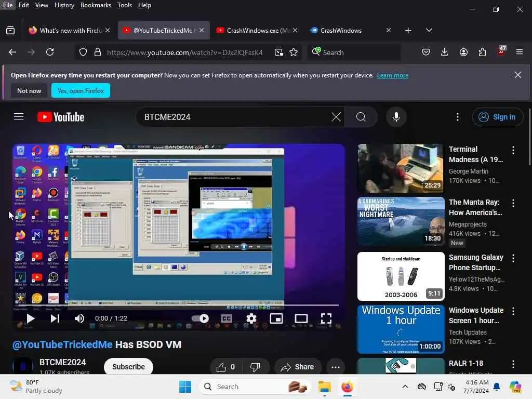The image size is (532, 399).
Task: Click @YouTubeTrickedMe mention in video title
Action: pos(62,345)
